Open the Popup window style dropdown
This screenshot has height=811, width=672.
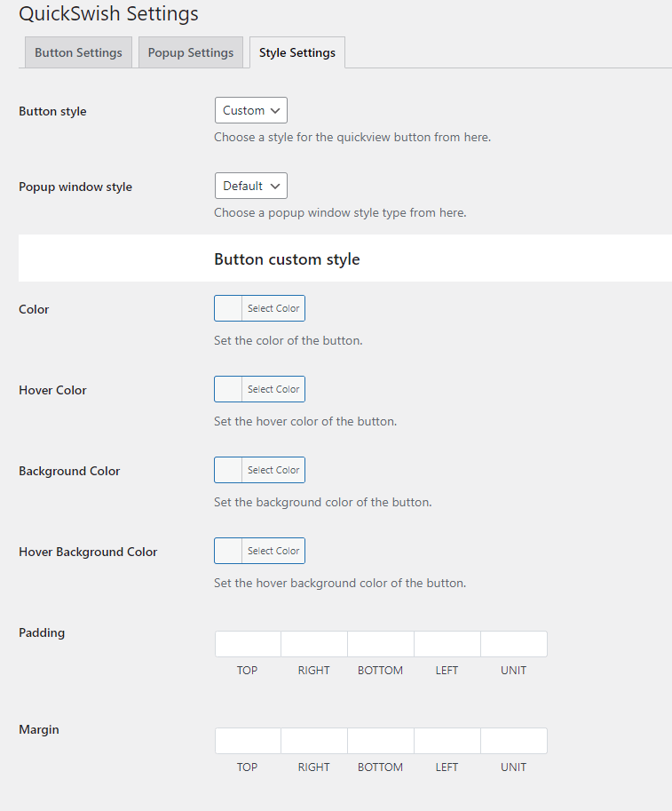click(251, 186)
